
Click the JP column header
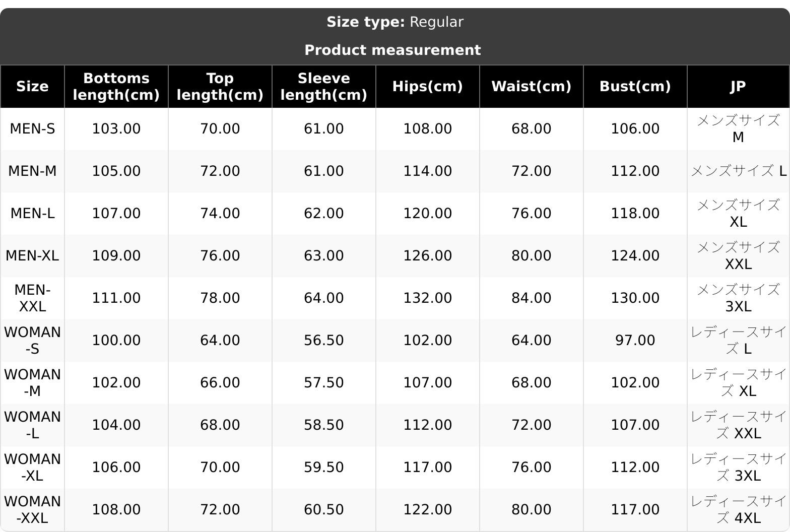(x=738, y=86)
